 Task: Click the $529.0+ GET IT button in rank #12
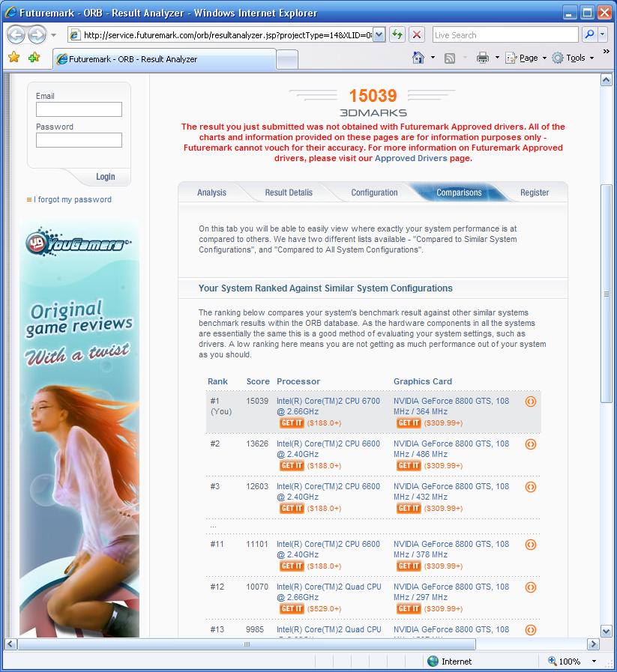pos(292,609)
